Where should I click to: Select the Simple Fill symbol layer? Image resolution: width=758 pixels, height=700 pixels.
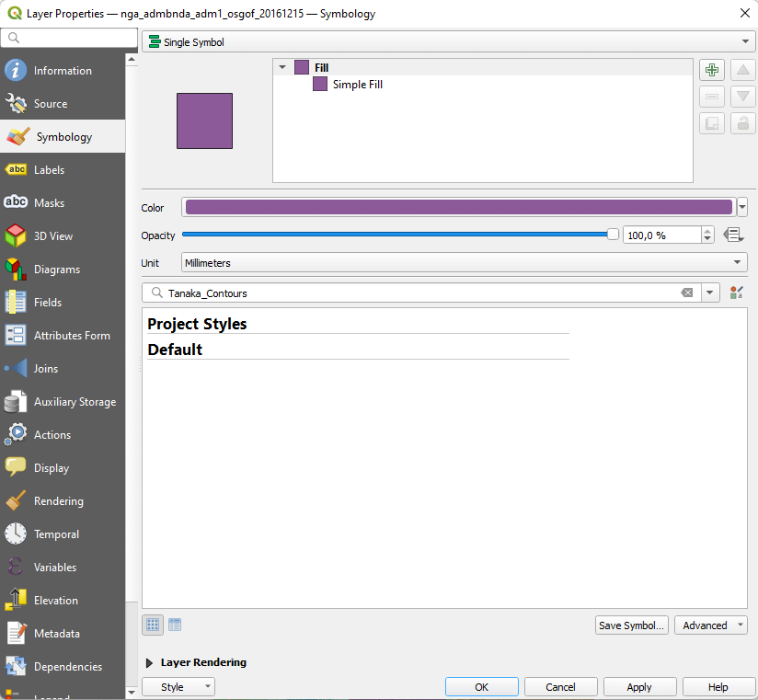pyautogui.click(x=357, y=85)
